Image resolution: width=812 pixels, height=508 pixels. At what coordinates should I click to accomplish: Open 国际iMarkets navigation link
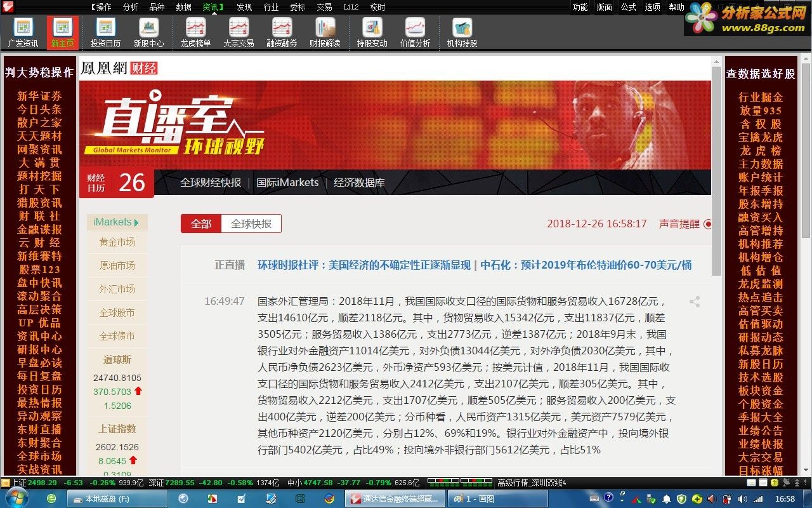click(x=287, y=182)
